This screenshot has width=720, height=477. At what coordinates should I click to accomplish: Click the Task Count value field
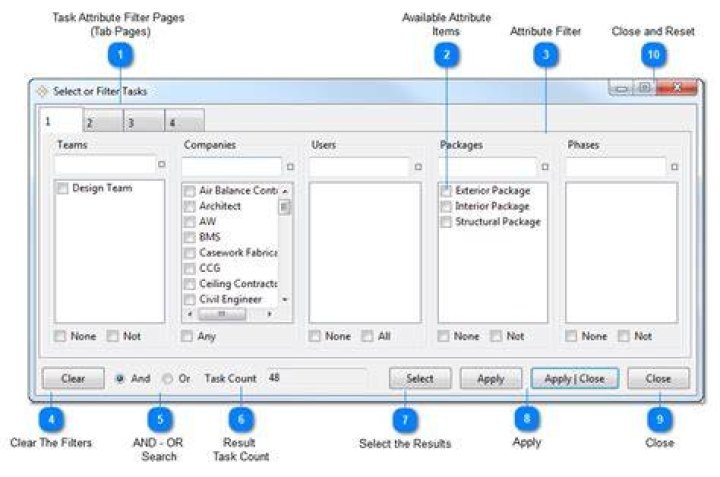[x=316, y=378]
